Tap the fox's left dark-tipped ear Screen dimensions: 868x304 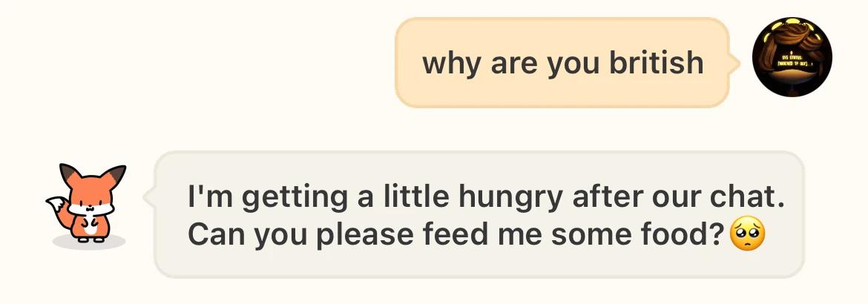(65, 174)
